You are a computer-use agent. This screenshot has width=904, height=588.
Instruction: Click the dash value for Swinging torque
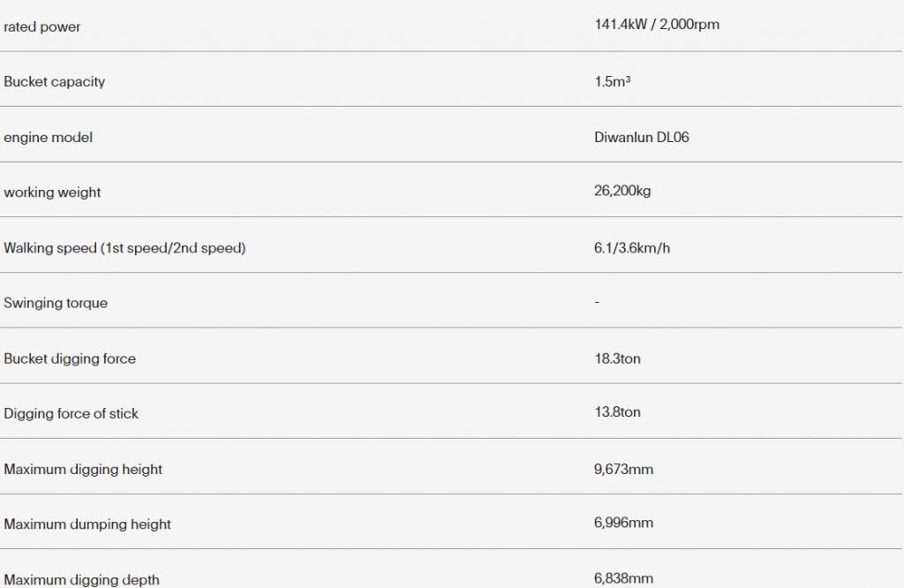tap(598, 301)
